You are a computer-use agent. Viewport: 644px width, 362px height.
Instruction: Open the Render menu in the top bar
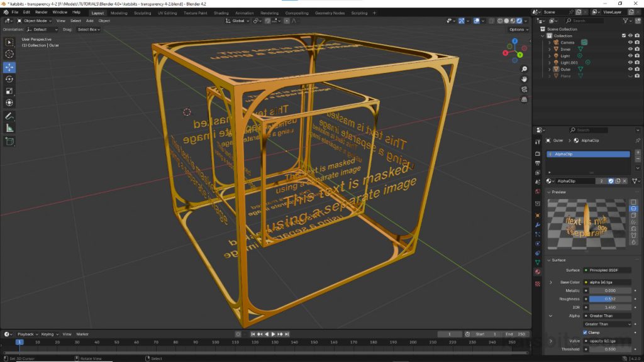[40, 12]
